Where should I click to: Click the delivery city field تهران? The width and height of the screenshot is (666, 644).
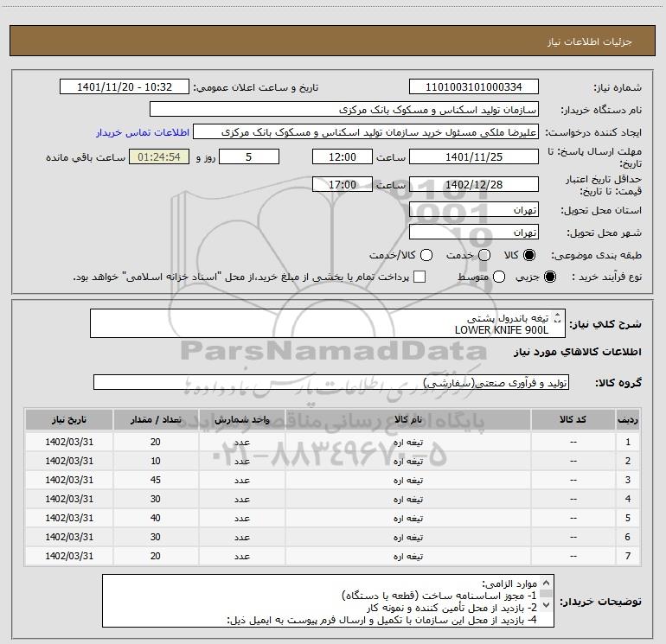coord(474,232)
